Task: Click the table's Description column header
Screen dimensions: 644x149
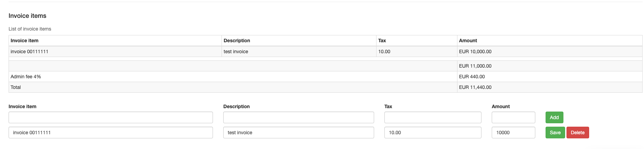Action: 237,41
